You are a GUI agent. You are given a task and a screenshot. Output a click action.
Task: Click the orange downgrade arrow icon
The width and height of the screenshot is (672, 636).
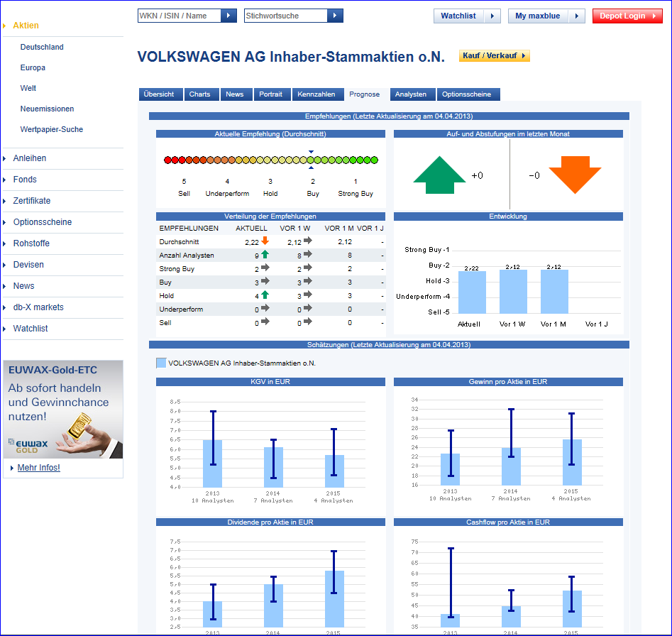[x=575, y=175]
